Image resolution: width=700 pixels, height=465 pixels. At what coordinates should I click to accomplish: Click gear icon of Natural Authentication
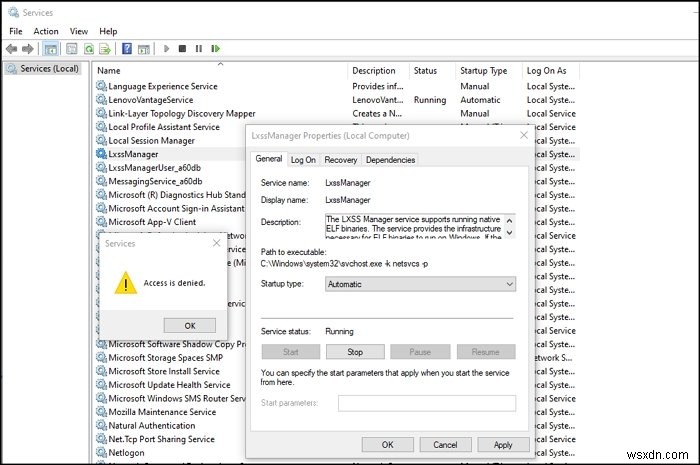click(101, 425)
